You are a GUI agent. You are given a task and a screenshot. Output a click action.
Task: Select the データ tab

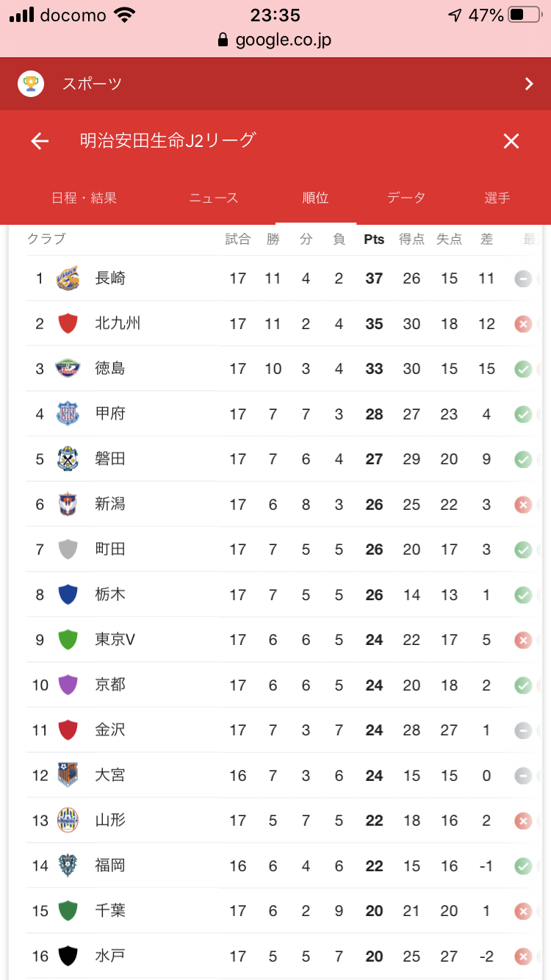tap(406, 198)
